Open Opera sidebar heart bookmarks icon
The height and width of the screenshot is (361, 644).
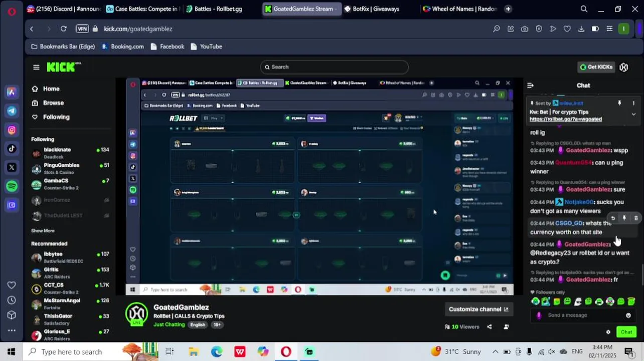pyautogui.click(x=12, y=285)
